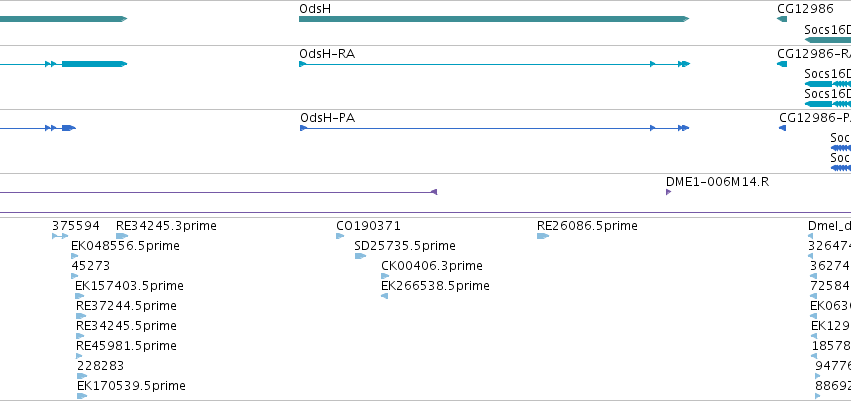The width and height of the screenshot is (851, 401).
Task: Click the EK170539.5prime EST label
Action: (131, 386)
